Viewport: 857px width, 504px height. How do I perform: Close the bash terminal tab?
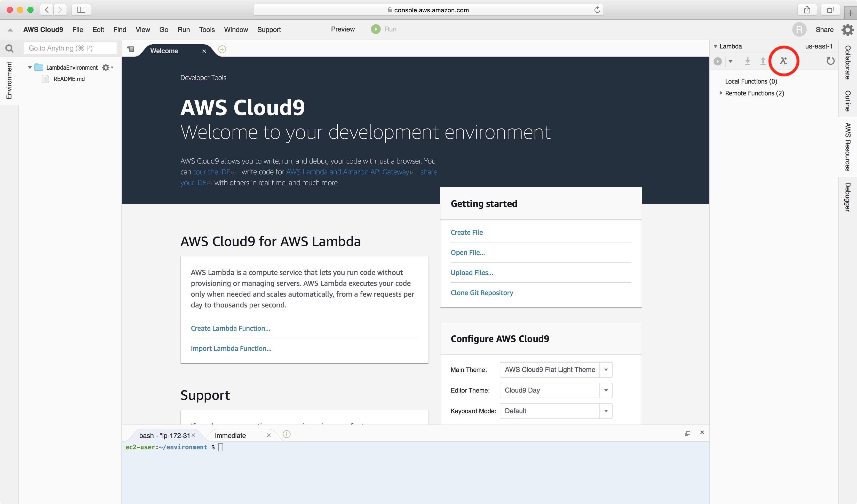click(x=193, y=435)
